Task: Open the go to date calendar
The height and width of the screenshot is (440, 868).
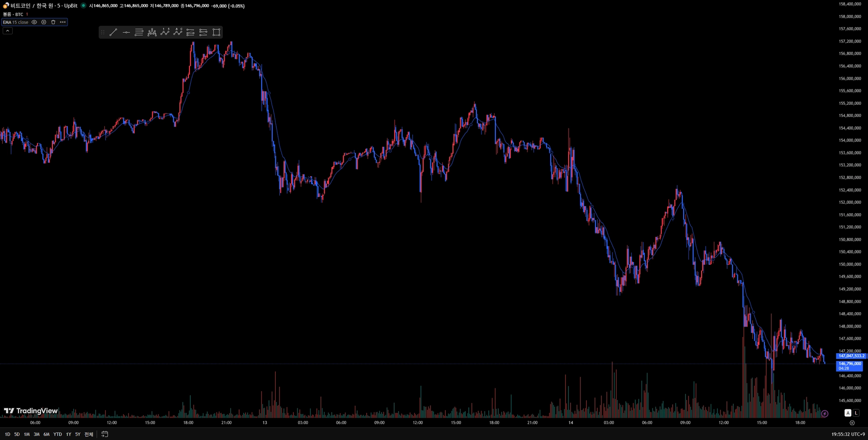Action: pyautogui.click(x=105, y=434)
